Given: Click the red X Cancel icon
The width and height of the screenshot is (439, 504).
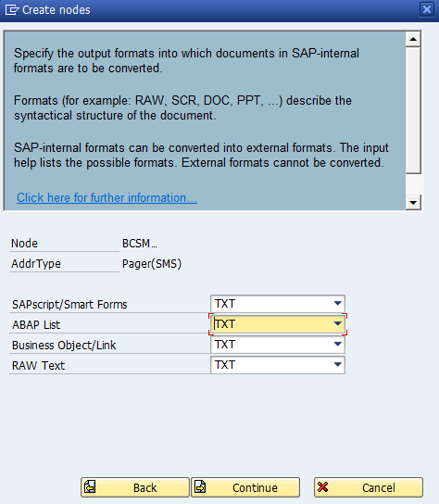Looking at the screenshot, I should coord(322,487).
